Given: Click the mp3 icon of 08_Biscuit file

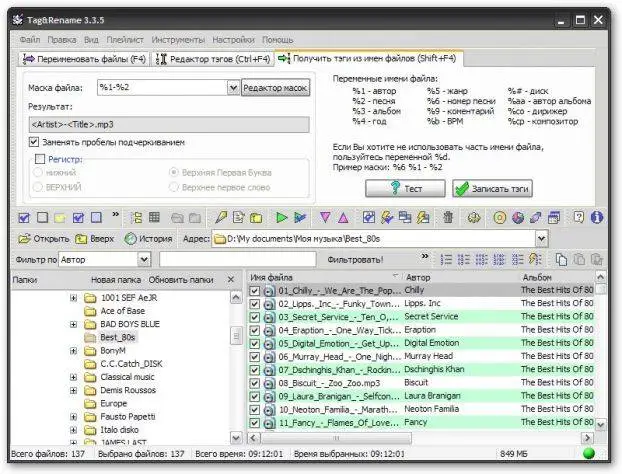Looking at the screenshot, I should point(269,384).
